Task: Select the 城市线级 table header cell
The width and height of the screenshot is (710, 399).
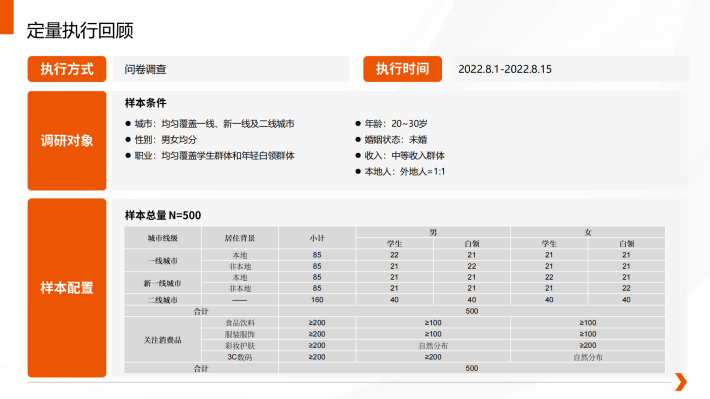Action: 163,238
